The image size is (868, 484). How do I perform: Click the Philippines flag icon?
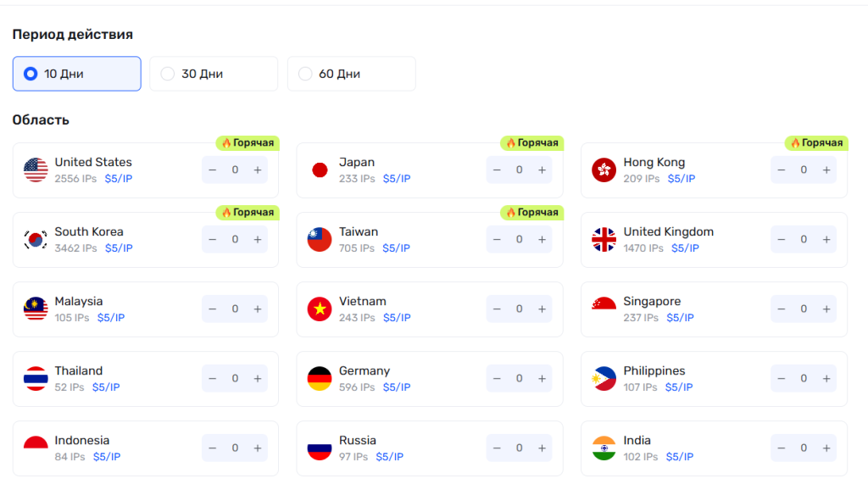click(604, 379)
